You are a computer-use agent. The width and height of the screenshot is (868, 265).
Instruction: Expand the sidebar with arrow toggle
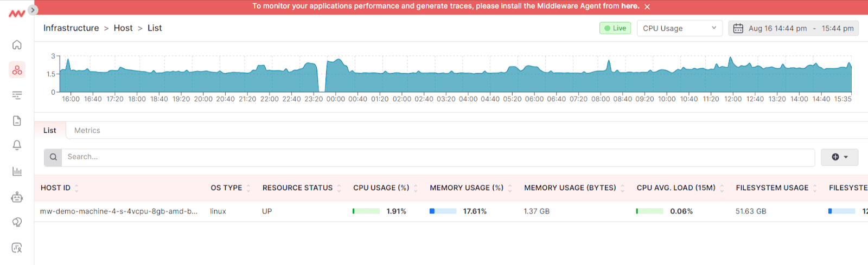33,10
